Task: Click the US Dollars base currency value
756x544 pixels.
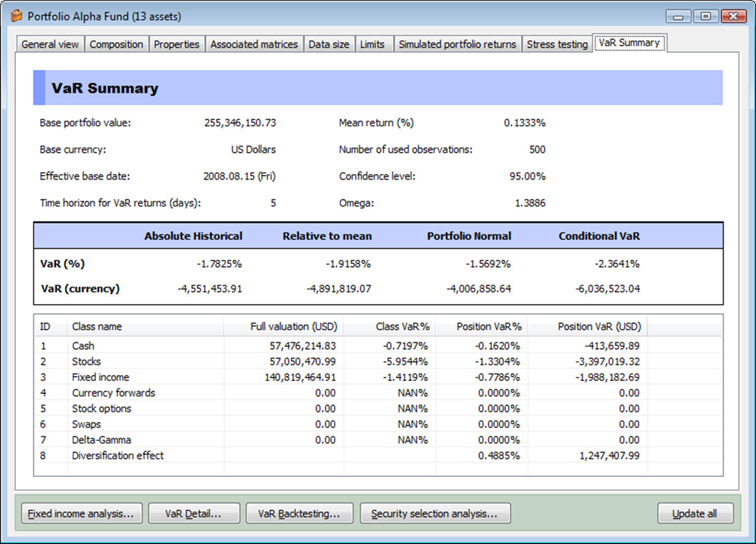Action: [x=253, y=149]
